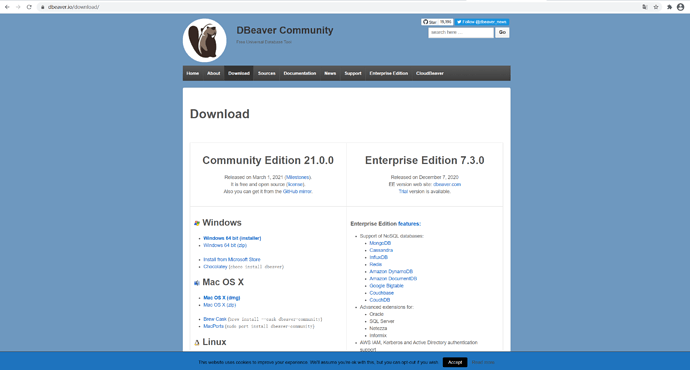
Task: Download Mac OS X (dmg)
Action: click(222, 298)
